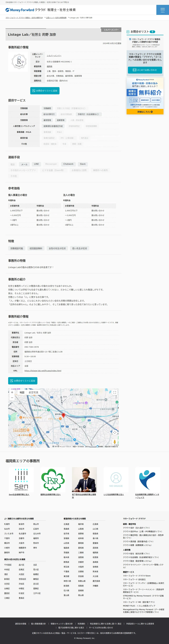The image size is (169, 644).
Task: Open Sen社会保険労務士法人 thumbnail
Action: (21, 480)
